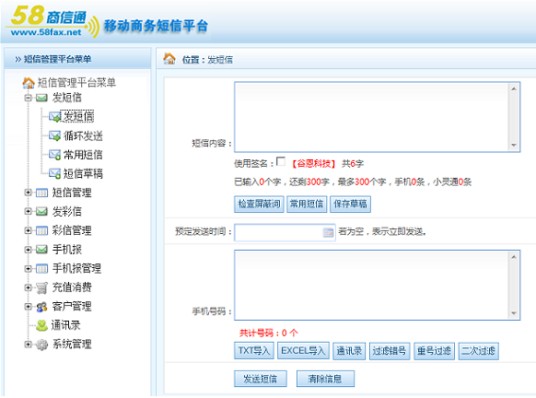Click the icon beside 短信草稿
The height and width of the screenshot is (398, 536).
tap(55, 173)
